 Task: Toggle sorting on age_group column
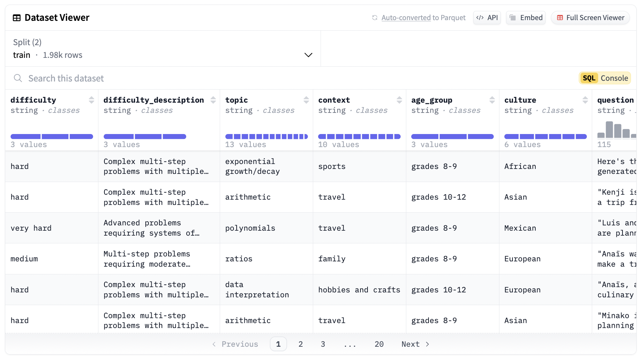pyautogui.click(x=492, y=100)
